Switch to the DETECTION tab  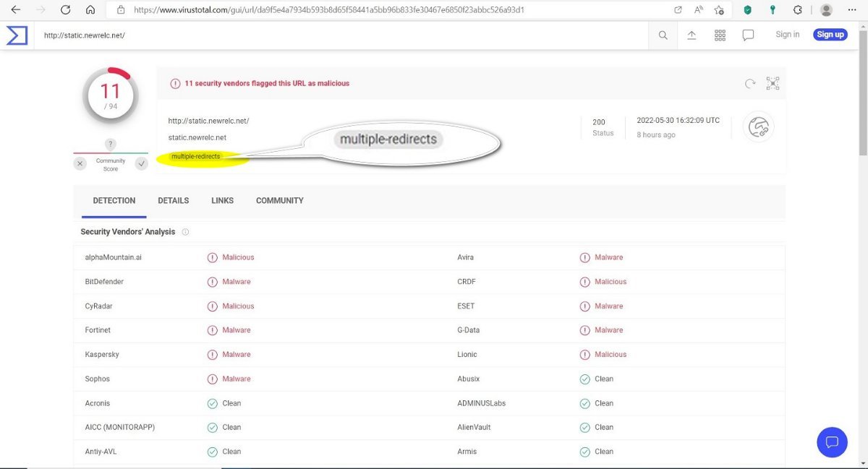[114, 201]
